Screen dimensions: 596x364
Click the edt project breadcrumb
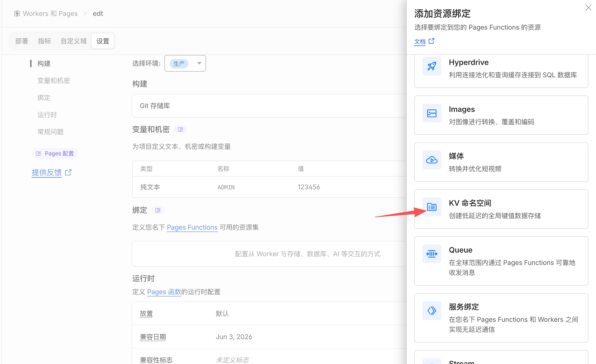pos(98,14)
